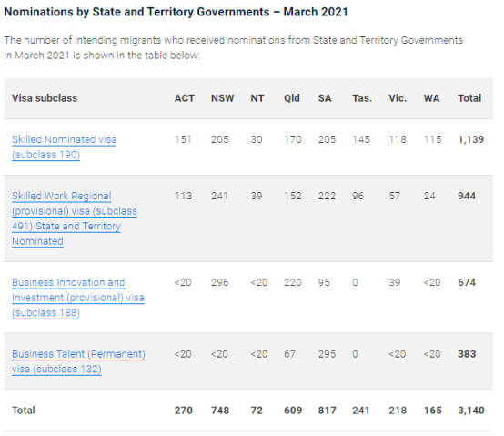Click the NSW column header
This screenshot has width=504, height=436.
coord(222,98)
